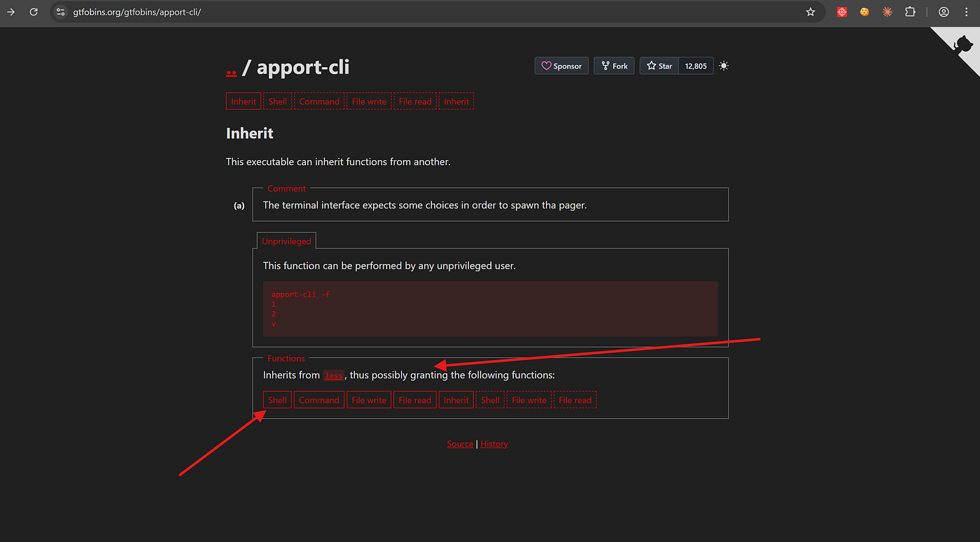Image resolution: width=980 pixels, height=542 pixels.
Task: Open the orange starburst extension icon
Action: (x=887, y=12)
